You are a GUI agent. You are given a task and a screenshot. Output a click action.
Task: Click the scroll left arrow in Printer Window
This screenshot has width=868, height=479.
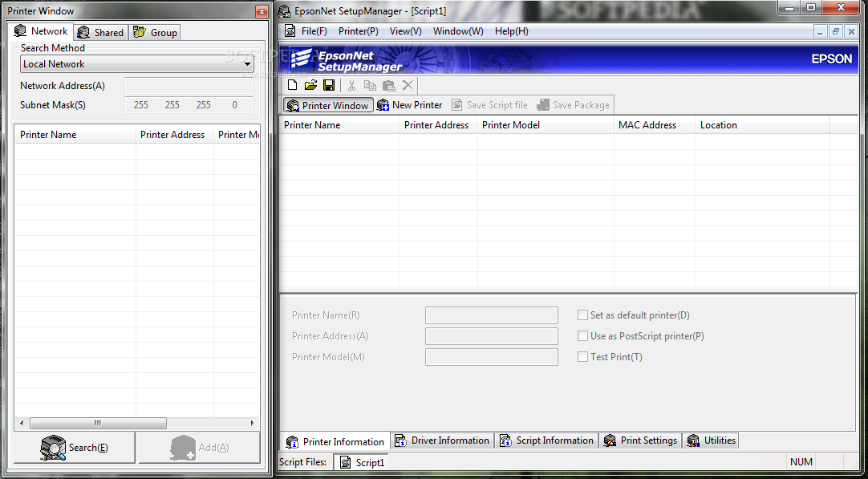(x=21, y=423)
